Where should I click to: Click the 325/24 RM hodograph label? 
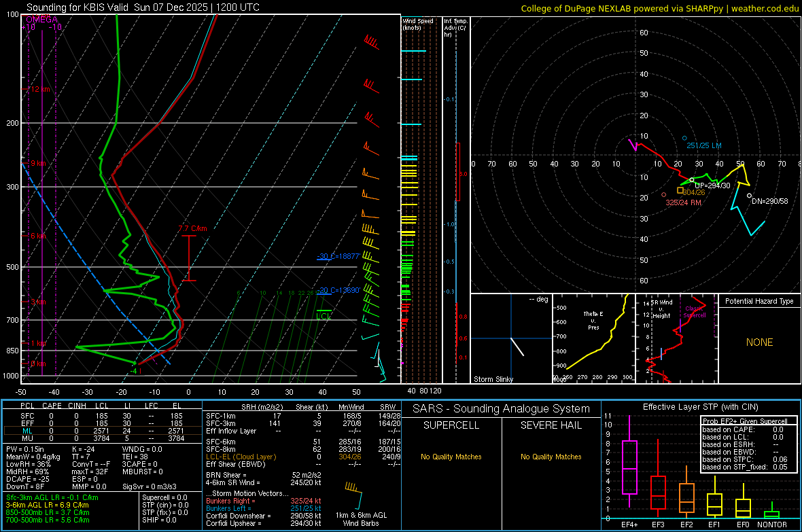point(683,202)
